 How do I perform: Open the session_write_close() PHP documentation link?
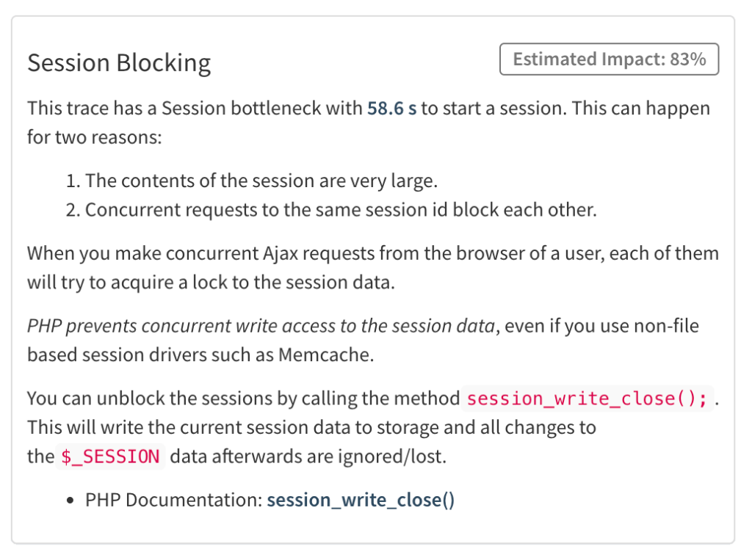(361, 500)
